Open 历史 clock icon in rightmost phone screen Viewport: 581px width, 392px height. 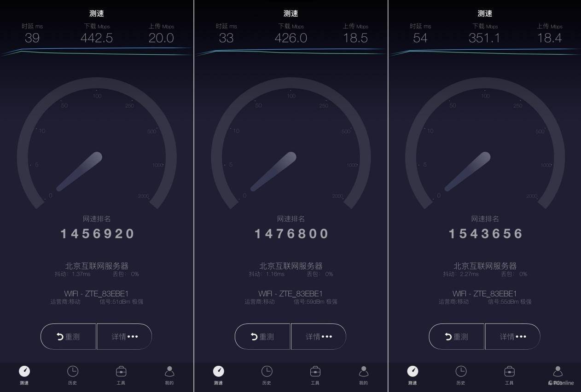coord(461,371)
